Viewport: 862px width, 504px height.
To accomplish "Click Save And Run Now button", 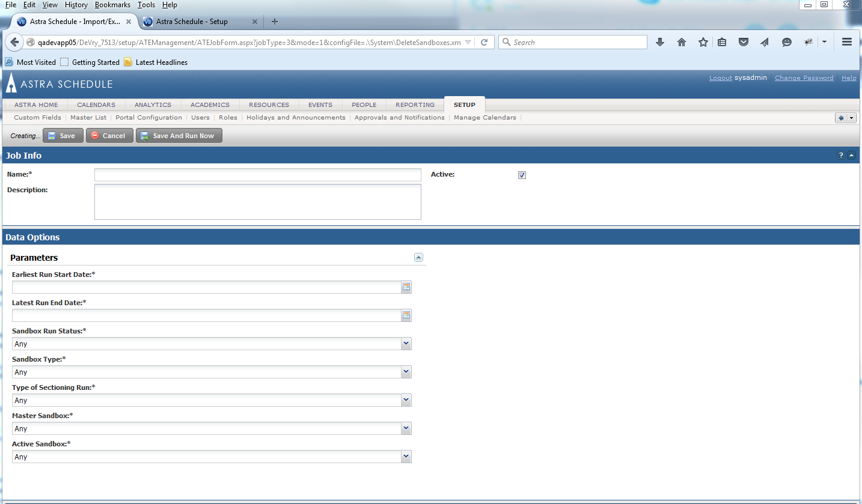I will (179, 136).
